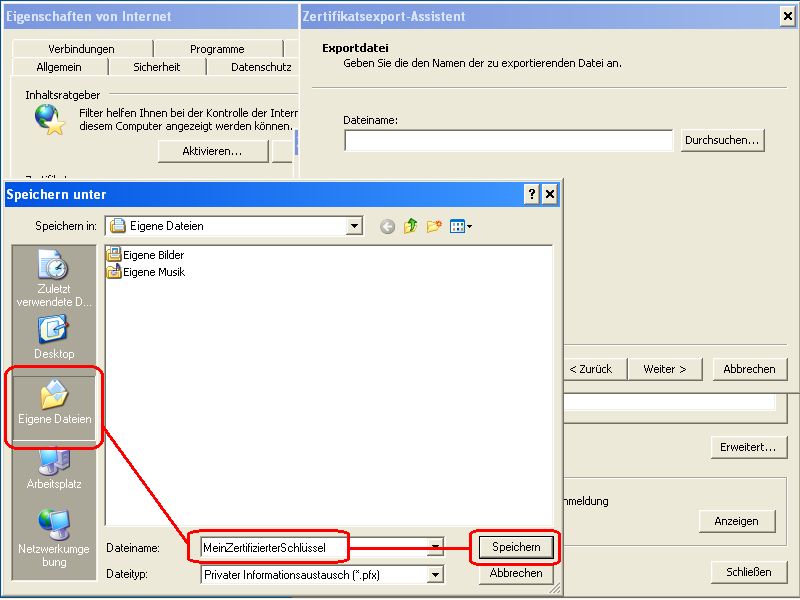
Task: Click the Durchsuchen button in the export wizard
Action: click(x=722, y=140)
